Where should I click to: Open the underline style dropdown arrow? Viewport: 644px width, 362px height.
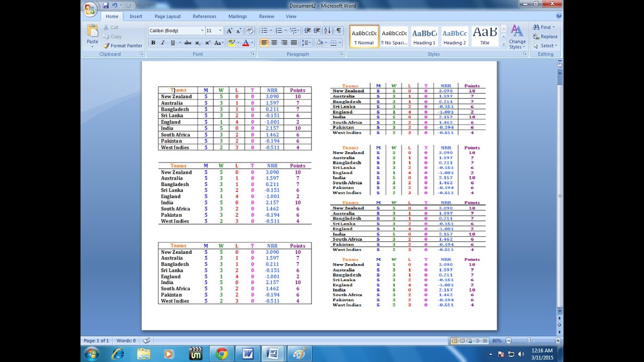click(x=179, y=43)
